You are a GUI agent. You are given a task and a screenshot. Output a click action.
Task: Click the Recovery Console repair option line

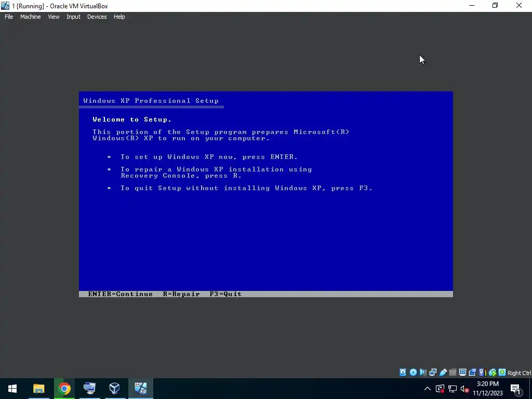click(216, 172)
